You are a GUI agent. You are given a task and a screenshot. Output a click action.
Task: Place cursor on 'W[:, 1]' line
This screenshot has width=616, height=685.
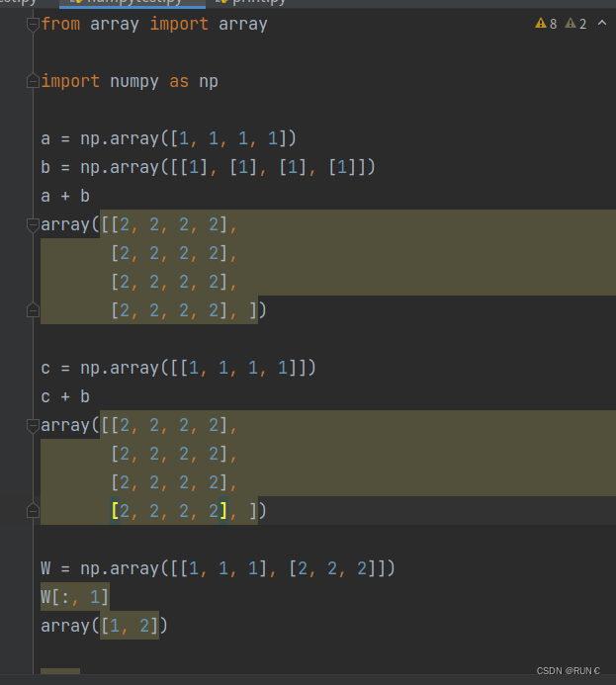point(75,597)
